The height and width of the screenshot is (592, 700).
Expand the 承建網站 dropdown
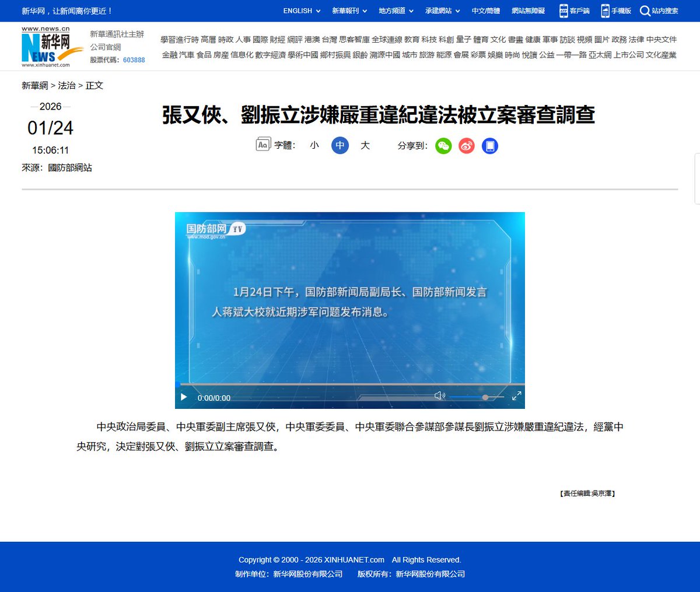[x=437, y=10]
